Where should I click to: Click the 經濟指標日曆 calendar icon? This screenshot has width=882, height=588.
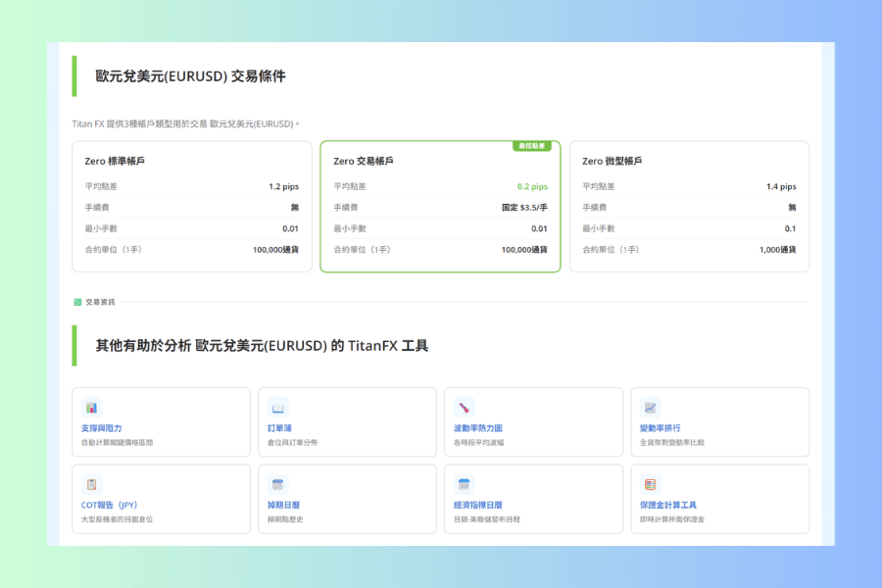[x=464, y=484]
